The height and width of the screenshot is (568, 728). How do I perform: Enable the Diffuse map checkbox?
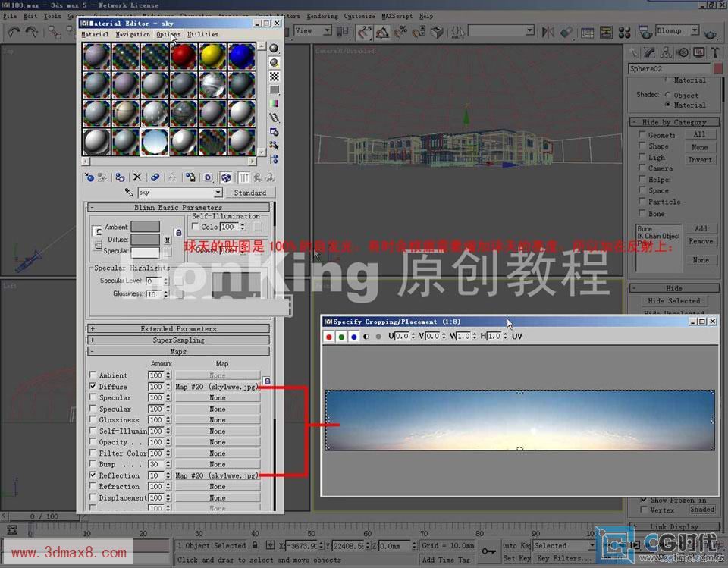(93, 386)
